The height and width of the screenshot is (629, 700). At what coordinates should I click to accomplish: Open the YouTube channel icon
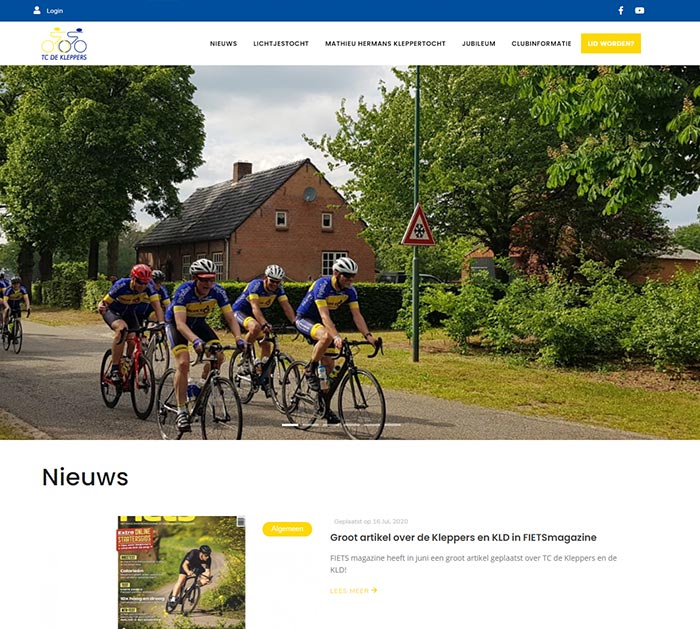tap(639, 10)
